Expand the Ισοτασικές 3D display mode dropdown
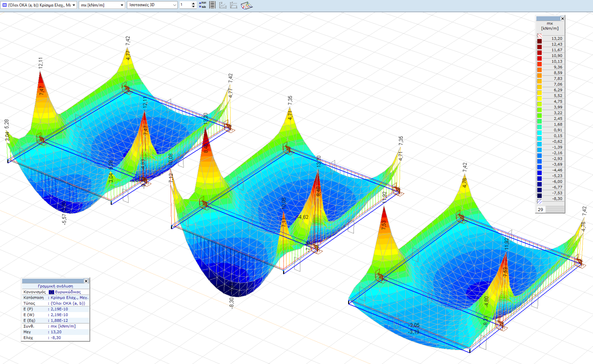This screenshot has width=593, height=364. 175,5
